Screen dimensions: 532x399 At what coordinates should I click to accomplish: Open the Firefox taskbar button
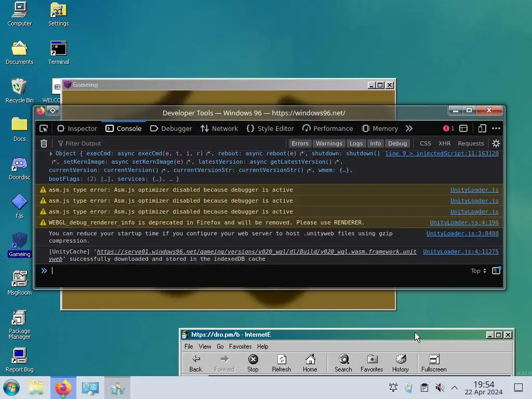(x=63, y=388)
